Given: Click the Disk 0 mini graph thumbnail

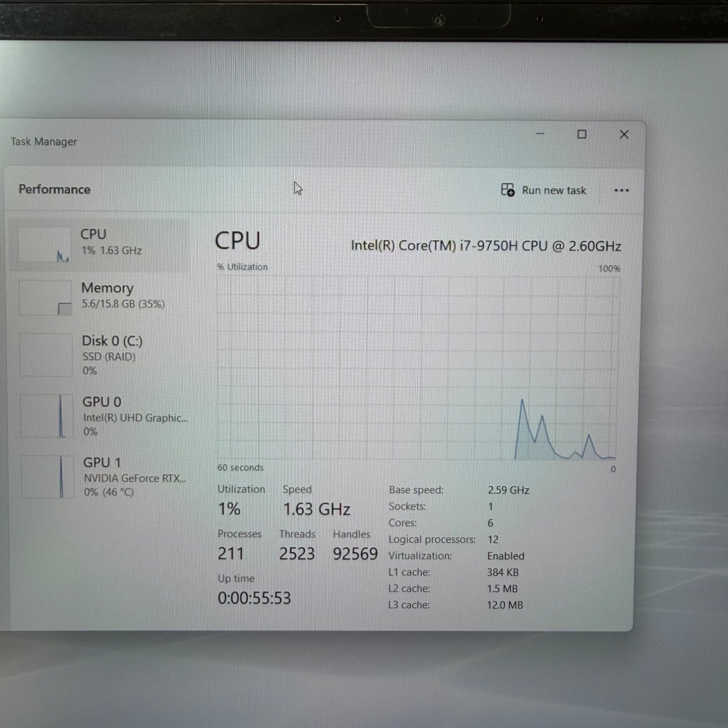Looking at the screenshot, I should [x=46, y=355].
